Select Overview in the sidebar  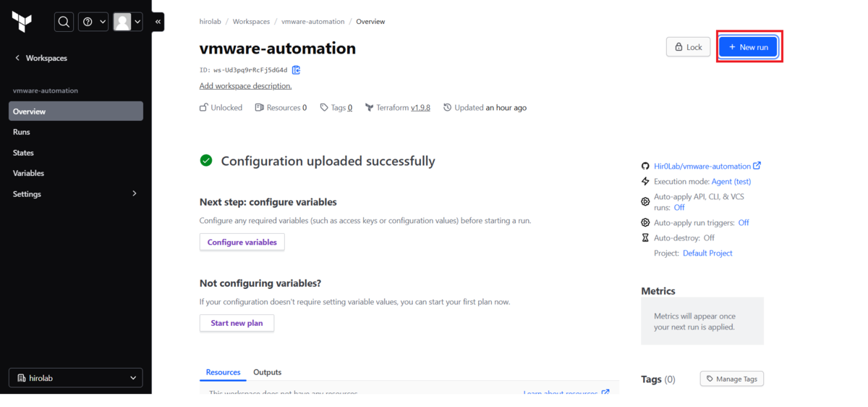[x=76, y=112]
